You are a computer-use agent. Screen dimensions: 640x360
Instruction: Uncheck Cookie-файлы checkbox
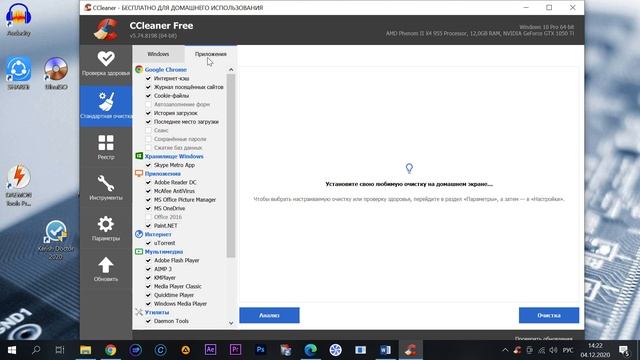tap(148, 96)
